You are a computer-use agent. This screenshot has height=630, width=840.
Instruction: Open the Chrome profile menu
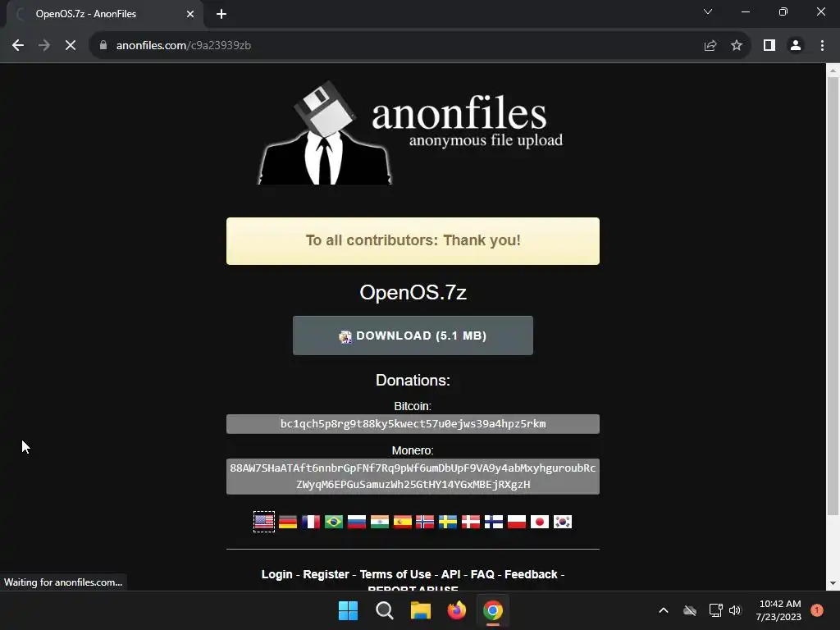pos(796,46)
